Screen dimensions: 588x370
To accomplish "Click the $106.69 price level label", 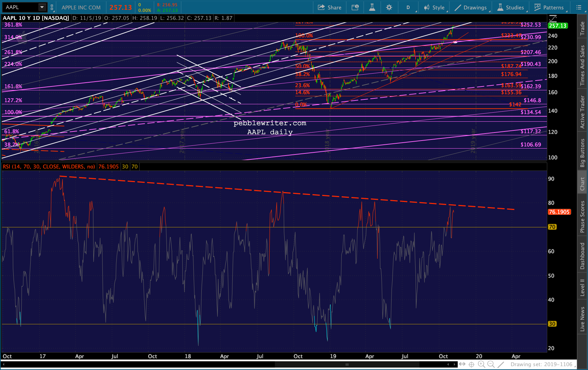I will pyautogui.click(x=531, y=145).
